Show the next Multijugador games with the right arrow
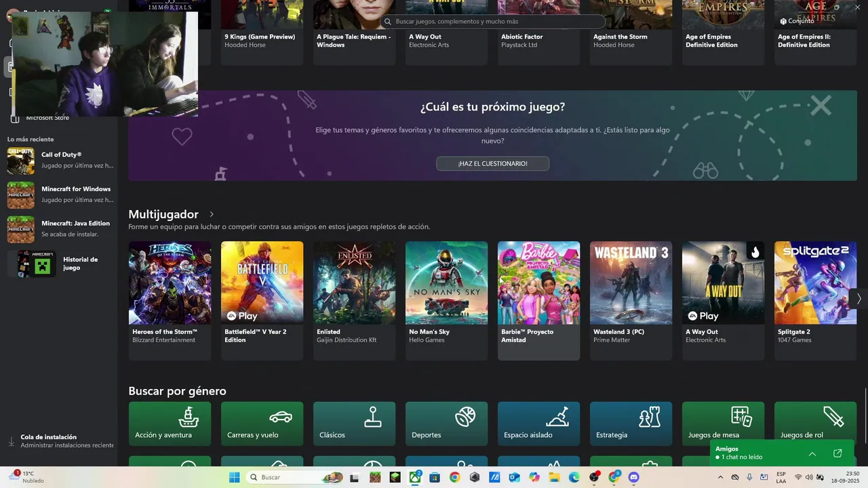This screenshot has height=488, width=868. [x=859, y=298]
